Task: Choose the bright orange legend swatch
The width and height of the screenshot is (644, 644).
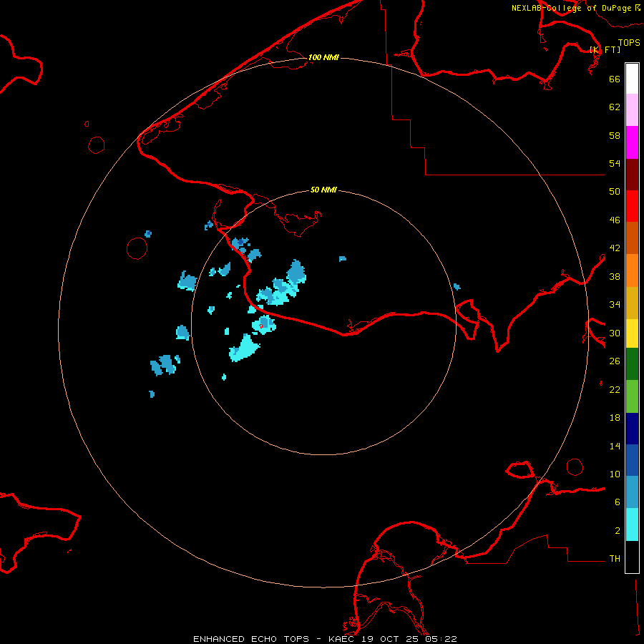Action: (x=632, y=270)
